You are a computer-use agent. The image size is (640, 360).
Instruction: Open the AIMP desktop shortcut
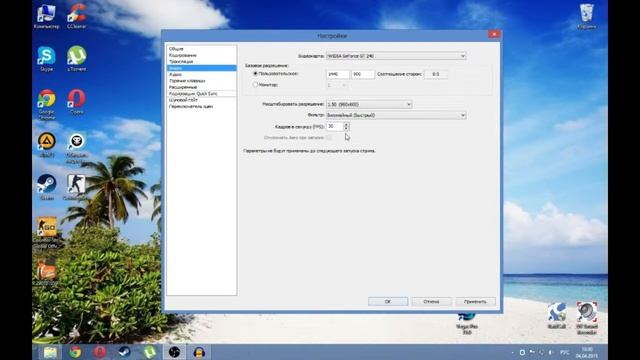pos(46,144)
